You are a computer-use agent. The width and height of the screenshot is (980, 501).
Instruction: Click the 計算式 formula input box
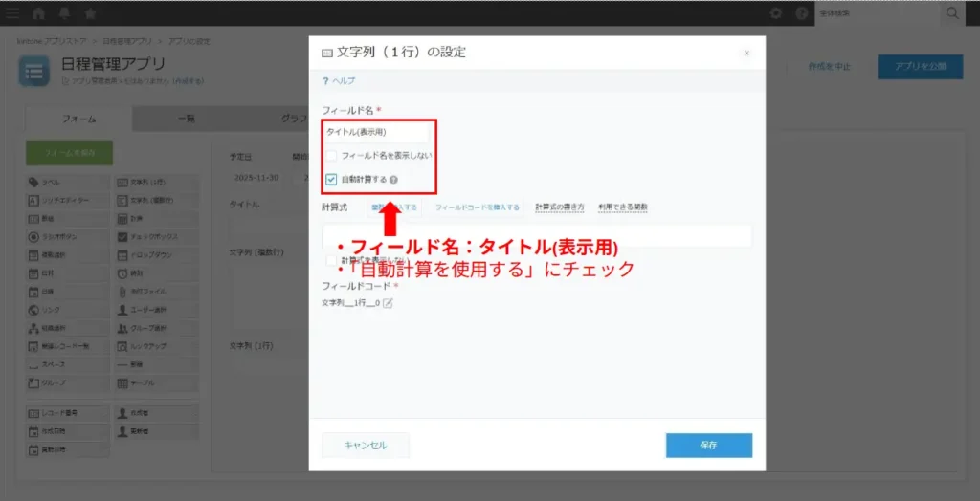tap(538, 237)
